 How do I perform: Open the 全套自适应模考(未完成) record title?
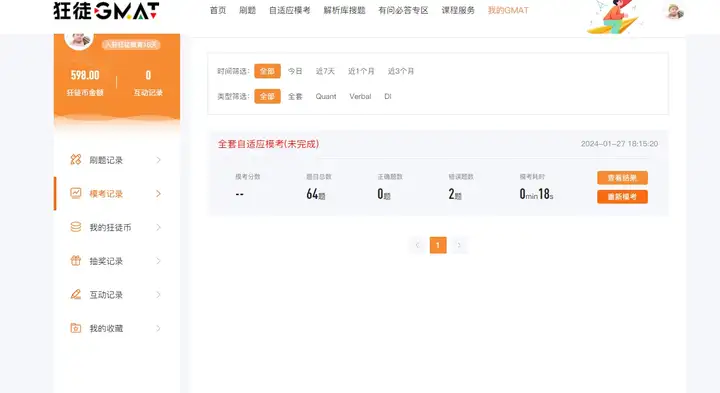tap(268, 144)
